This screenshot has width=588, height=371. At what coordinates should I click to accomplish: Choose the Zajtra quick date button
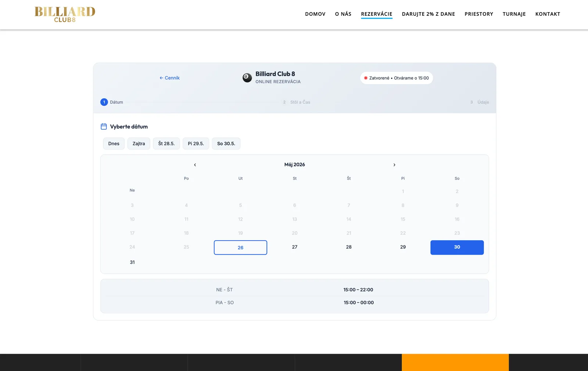[139, 144]
